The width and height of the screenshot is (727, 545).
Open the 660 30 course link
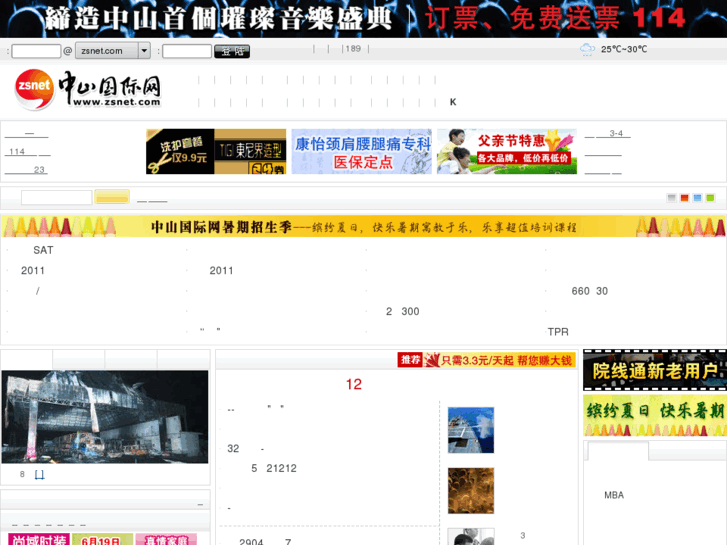[x=589, y=291]
